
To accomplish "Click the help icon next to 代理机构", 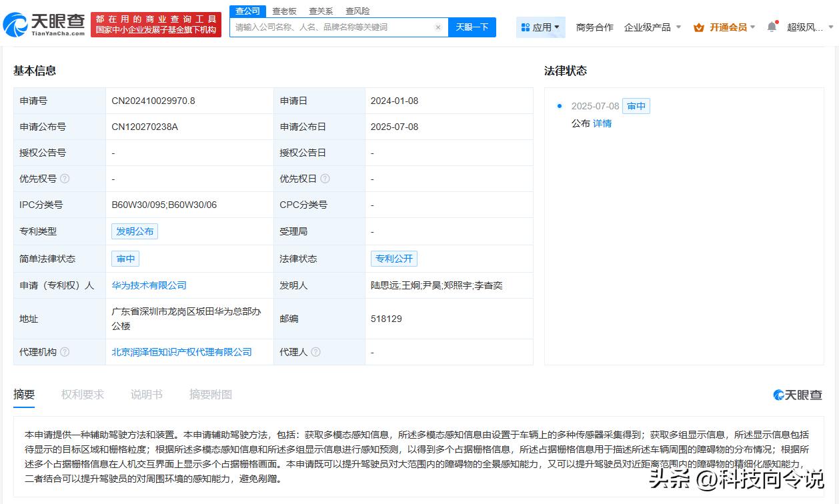I will pyautogui.click(x=65, y=352).
